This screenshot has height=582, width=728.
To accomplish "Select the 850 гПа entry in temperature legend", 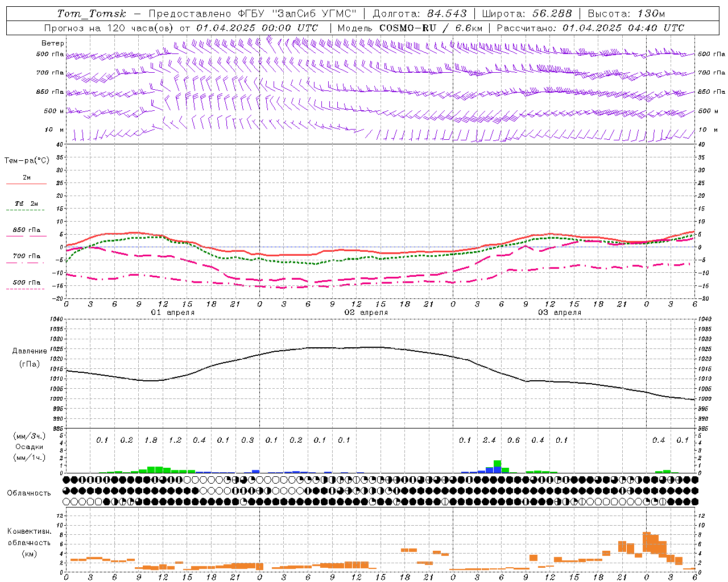I will (27, 230).
